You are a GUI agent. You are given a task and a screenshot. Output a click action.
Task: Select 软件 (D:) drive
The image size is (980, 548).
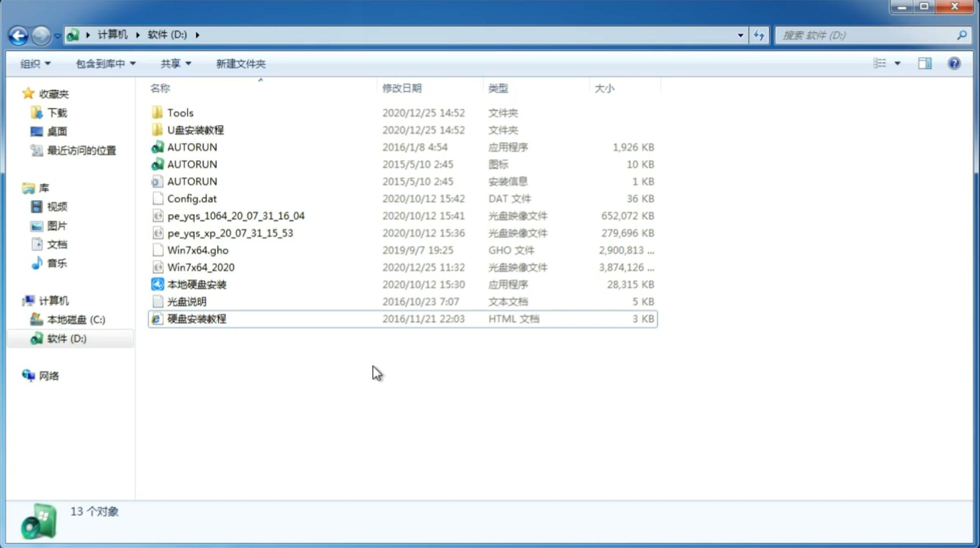pyautogui.click(x=66, y=338)
